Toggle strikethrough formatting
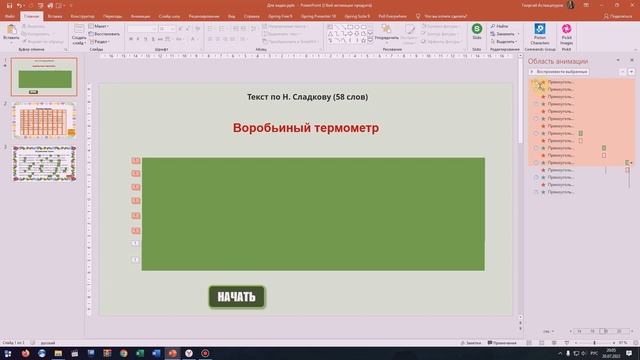The width and height of the screenshot is (640, 360). [x=160, y=39]
